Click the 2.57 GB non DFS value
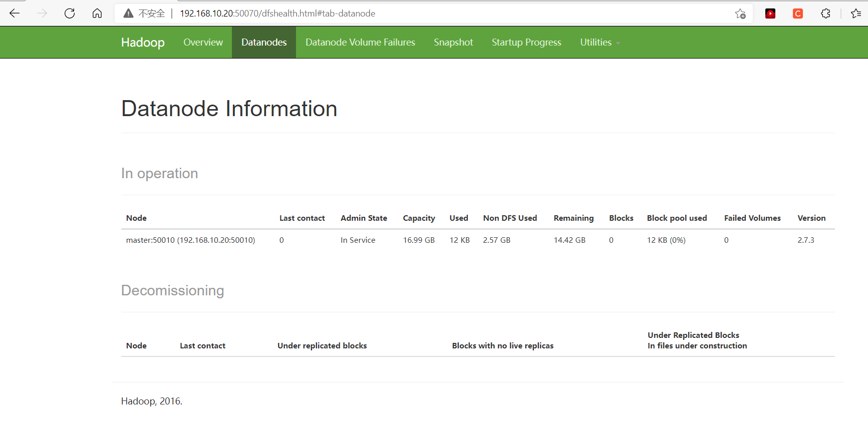The height and width of the screenshot is (441, 868). (x=496, y=240)
